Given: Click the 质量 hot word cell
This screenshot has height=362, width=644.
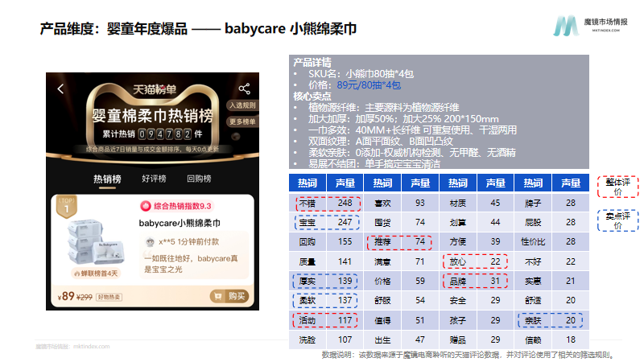Looking at the screenshot, I should pos(308,261).
